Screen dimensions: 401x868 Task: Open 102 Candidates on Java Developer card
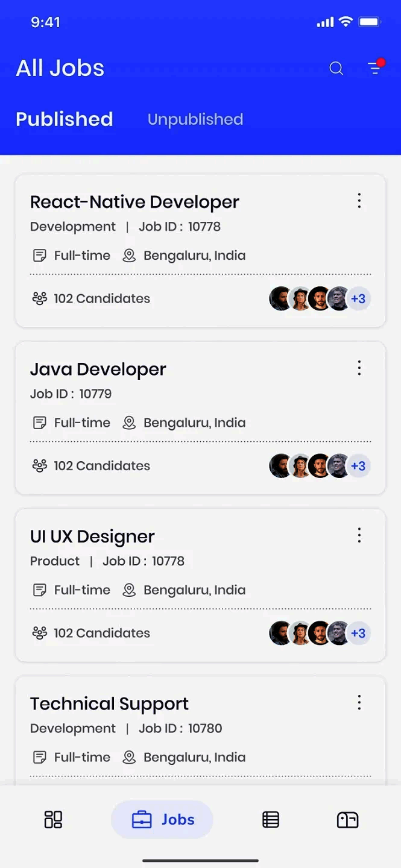[x=101, y=466]
